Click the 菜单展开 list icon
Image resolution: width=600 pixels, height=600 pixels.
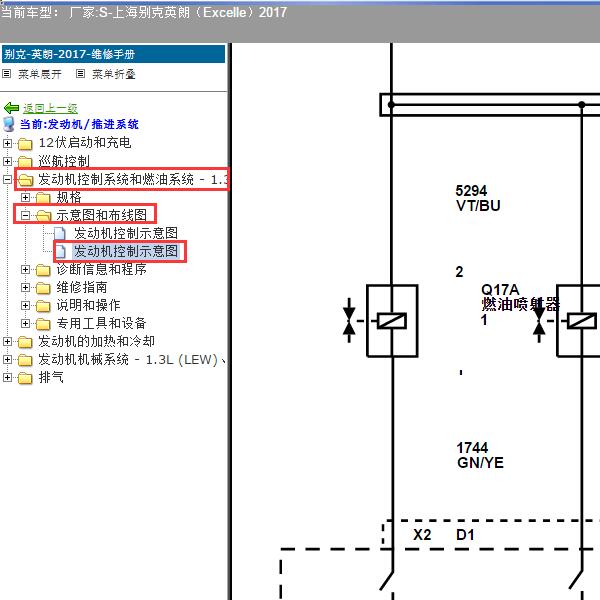pyautogui.click(x=7, y=73)
